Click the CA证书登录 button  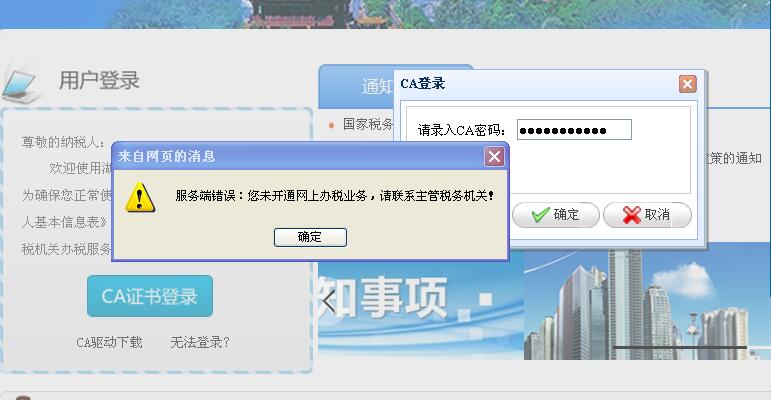[150, 296]
